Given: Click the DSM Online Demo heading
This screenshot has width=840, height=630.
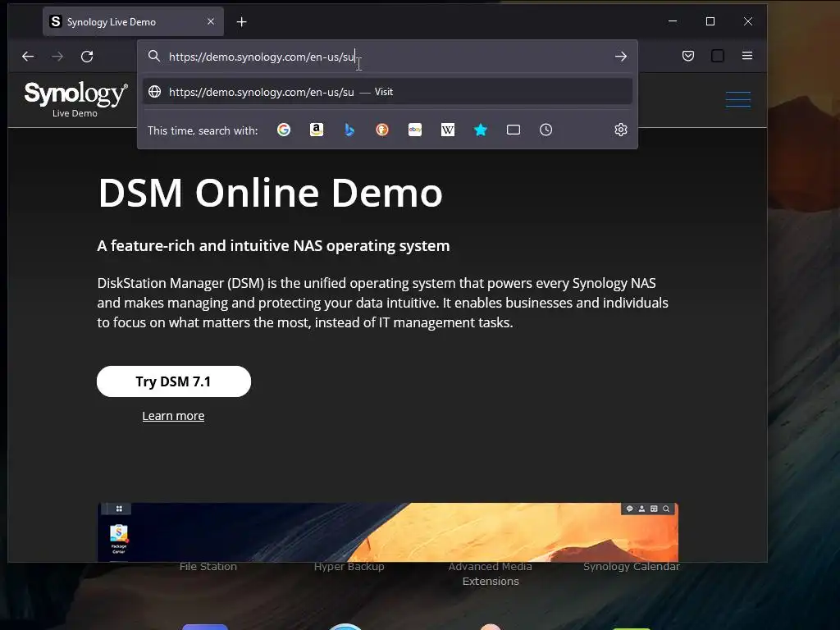Looking at the screenshot, I should tap(270, 193).
